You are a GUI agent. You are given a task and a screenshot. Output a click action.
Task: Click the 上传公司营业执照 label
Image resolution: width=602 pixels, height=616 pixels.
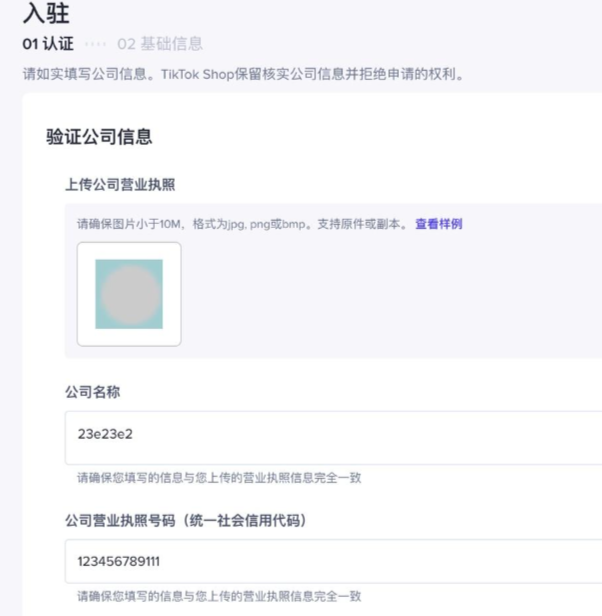point(121,185)
